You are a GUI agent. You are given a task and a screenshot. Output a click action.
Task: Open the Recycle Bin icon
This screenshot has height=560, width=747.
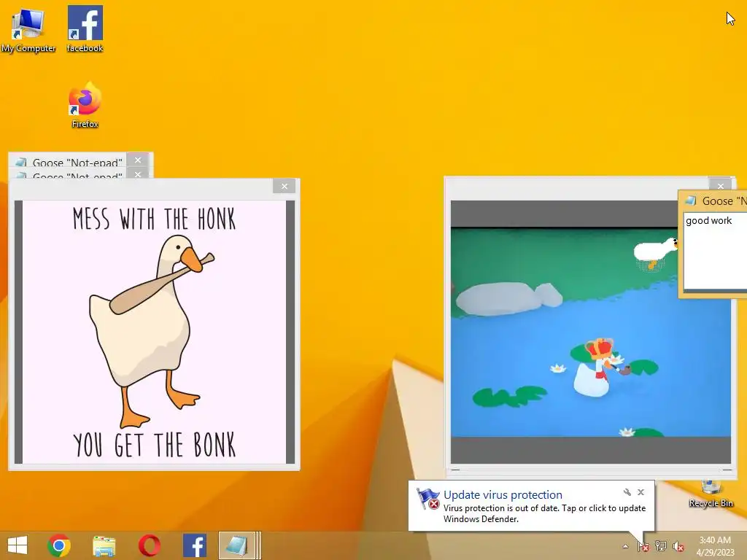coord(711,494)
